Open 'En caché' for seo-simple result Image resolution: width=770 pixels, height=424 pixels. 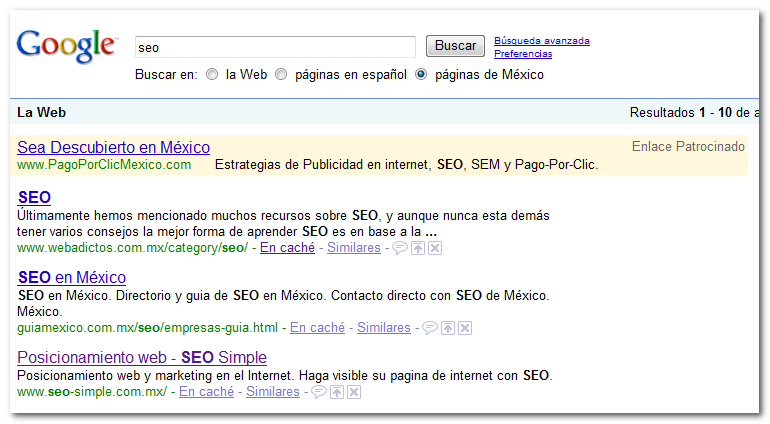click(x=206, y=392)
